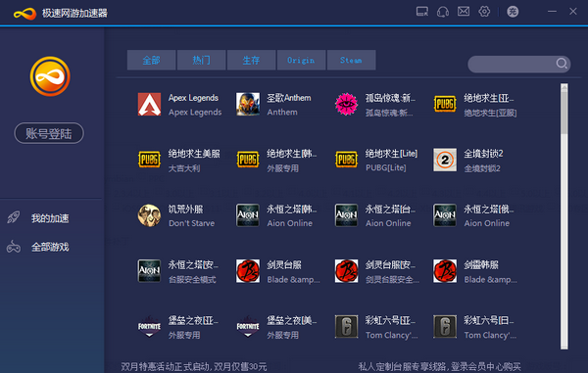Screen dimensions: 588x373
Task: Click the 全境封锁2 title text
Action: tap(483, 154)
